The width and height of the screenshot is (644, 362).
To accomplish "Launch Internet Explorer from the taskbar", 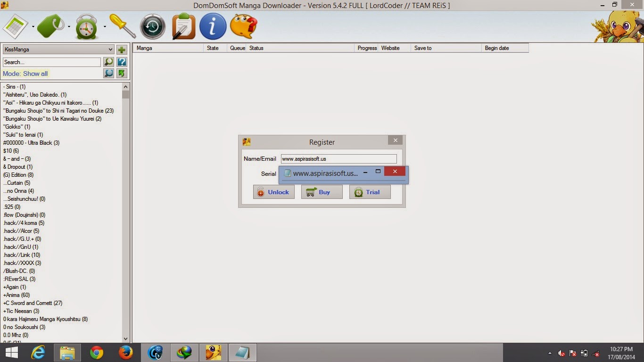I will tap(38, 353).
